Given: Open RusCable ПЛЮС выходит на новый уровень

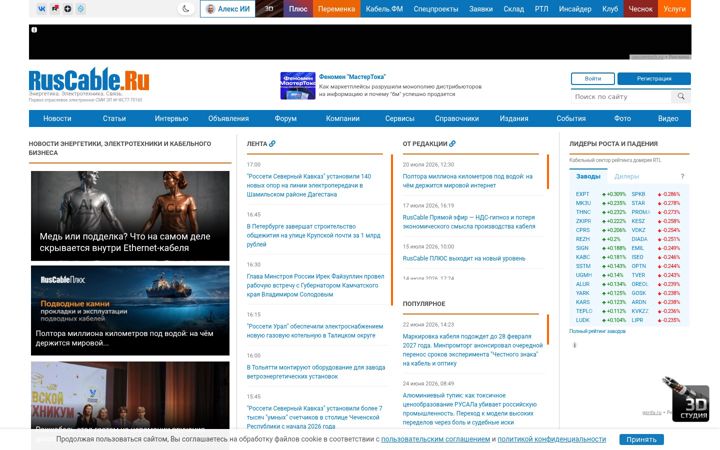Looking at the screenshot, I should (x=464, y=259).
